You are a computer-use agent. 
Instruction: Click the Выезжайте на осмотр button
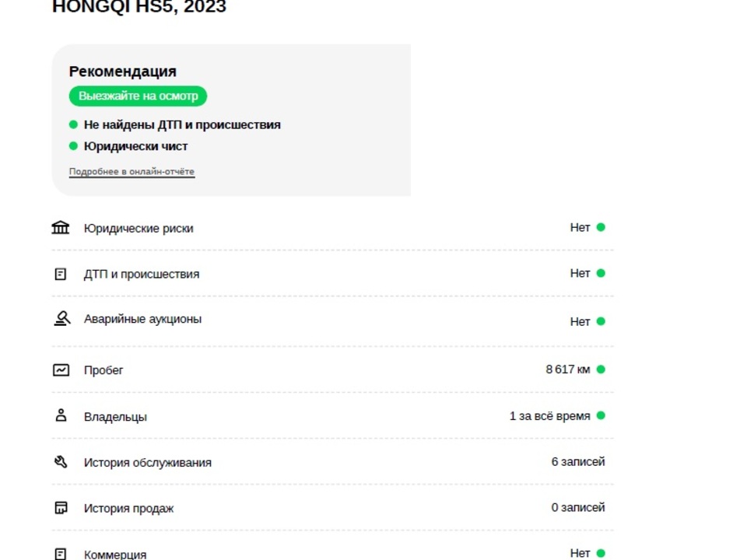click(x=139, y=96)
